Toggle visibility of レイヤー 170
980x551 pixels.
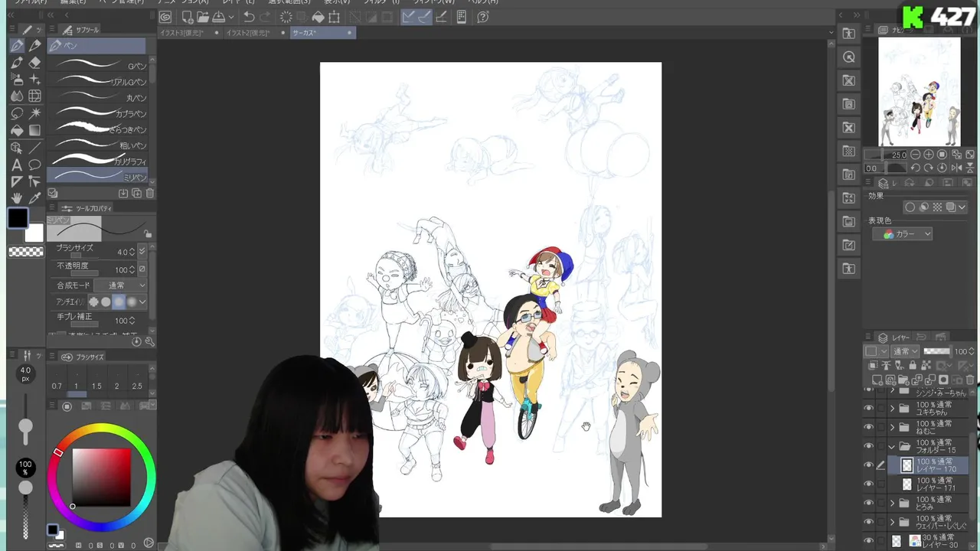pos(868,465)
